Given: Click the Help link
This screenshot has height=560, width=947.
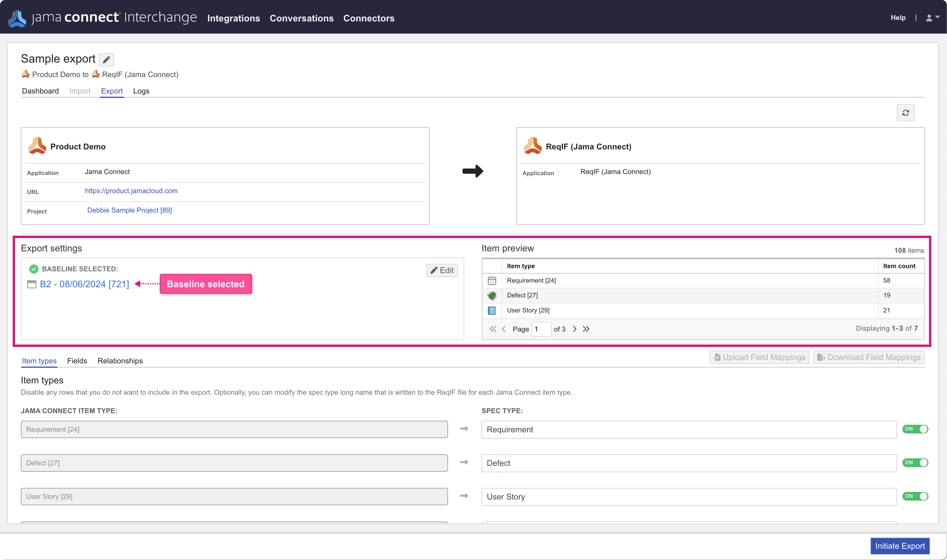Looking at the screenshot, I should pos(898,18).
